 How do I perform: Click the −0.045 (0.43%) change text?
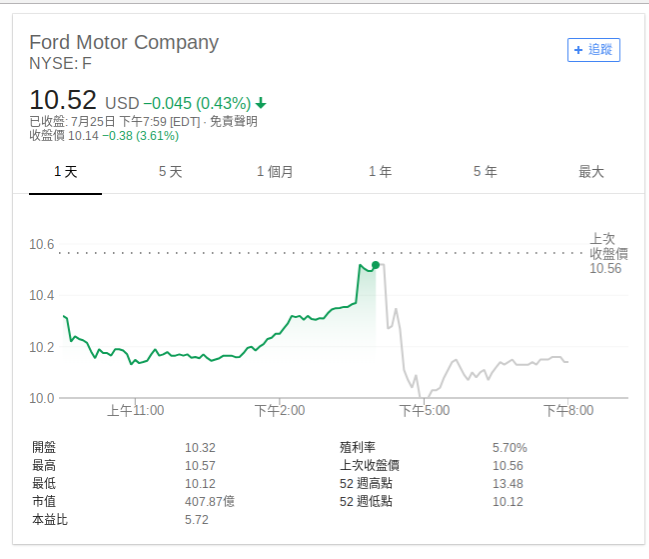[x=197, y=103]
